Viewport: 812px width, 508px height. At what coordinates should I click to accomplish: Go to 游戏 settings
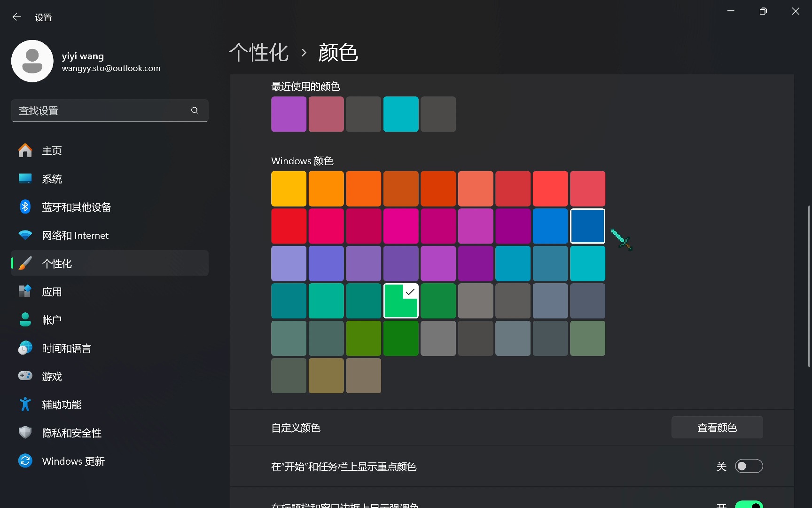(x=110, y=376)
